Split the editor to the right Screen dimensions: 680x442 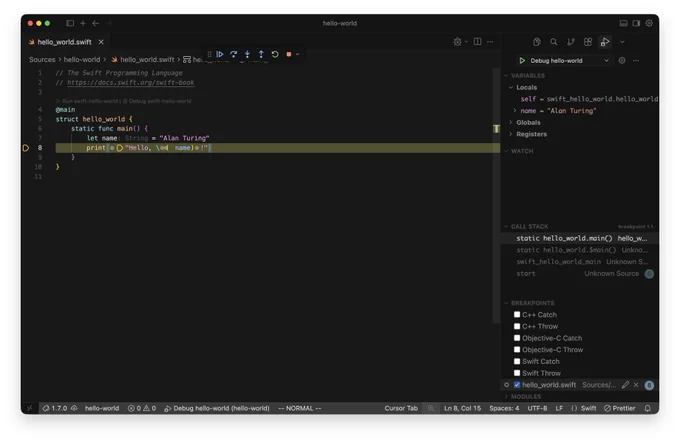click(x=477, y=42)
